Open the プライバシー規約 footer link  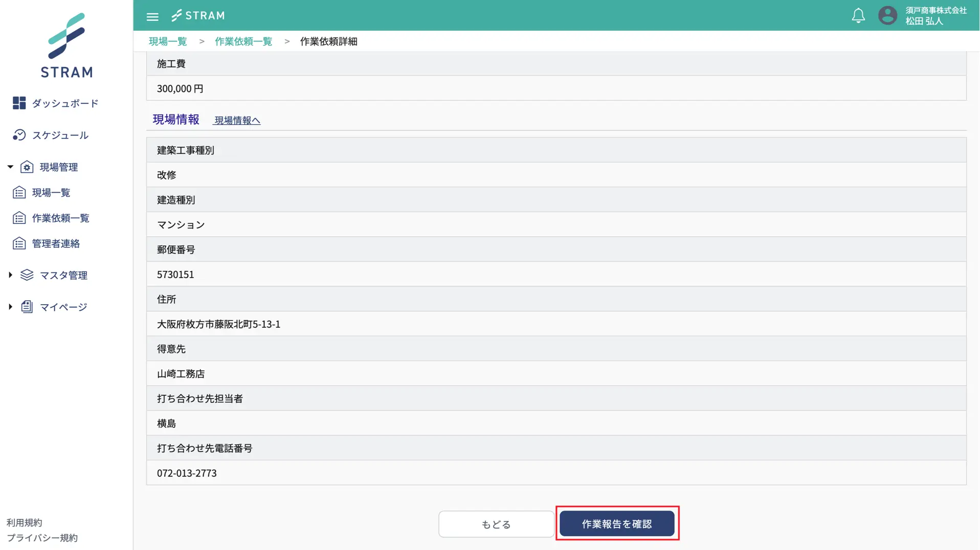42,538
